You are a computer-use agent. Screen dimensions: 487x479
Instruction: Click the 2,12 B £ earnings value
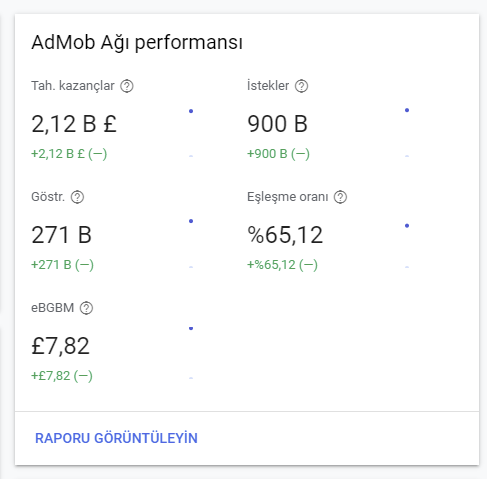click(x=74, y=124)
